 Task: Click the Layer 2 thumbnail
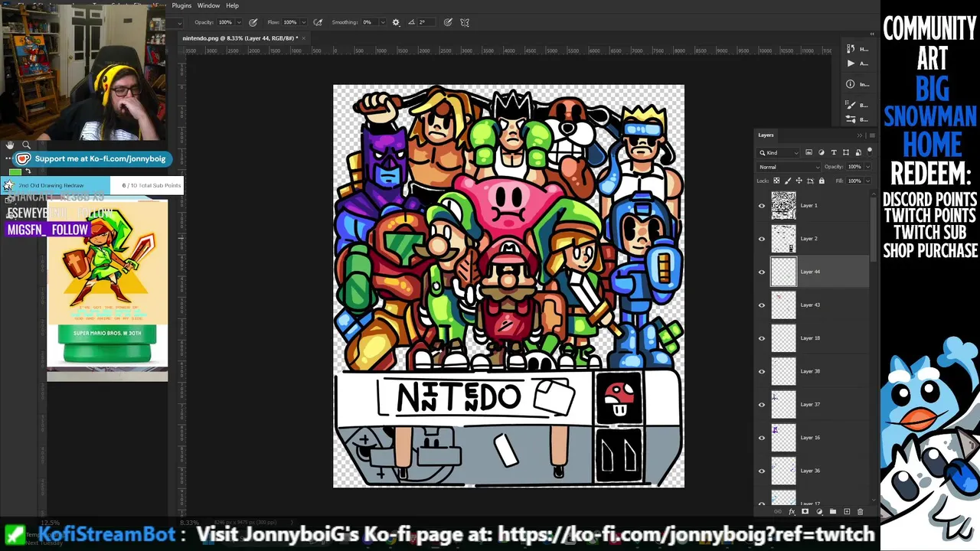pyautogui.click(x=783, y=239)
